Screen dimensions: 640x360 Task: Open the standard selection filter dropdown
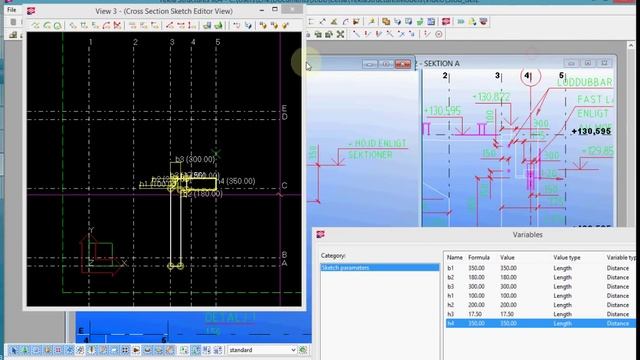[x=262, y=350]
